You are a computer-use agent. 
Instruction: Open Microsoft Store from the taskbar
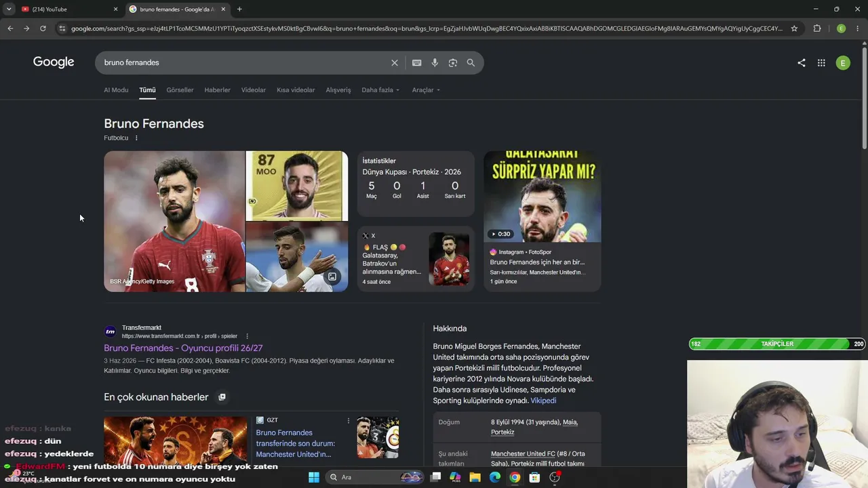[534, 477]
